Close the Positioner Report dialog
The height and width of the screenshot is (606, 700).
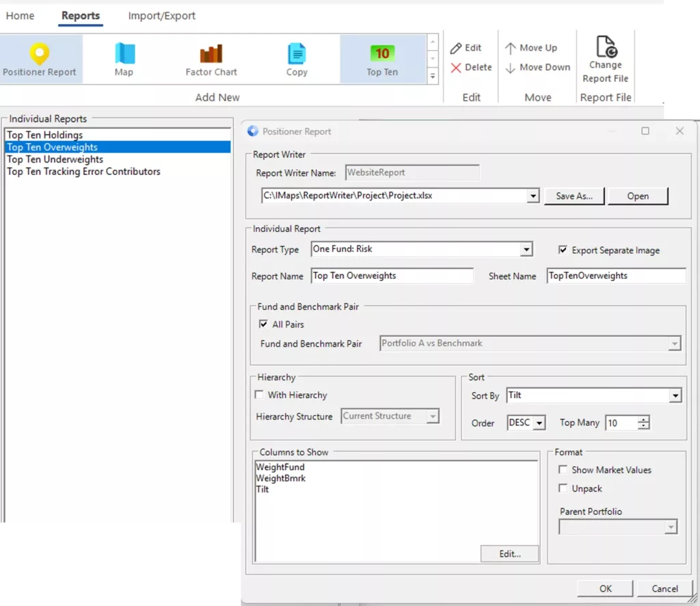coord(679,131)
